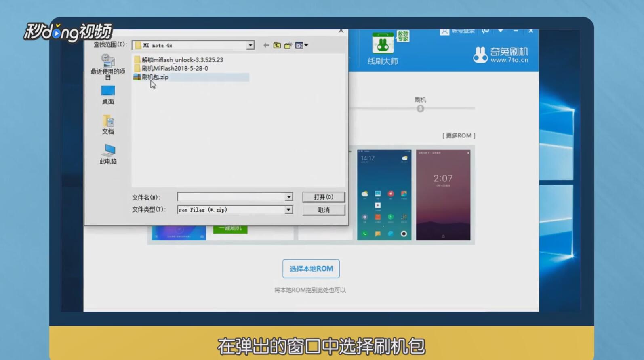644x360 pixels.
Task: Go to 此电脑 This PC in sidebar
Action: (x=108, y=155)
